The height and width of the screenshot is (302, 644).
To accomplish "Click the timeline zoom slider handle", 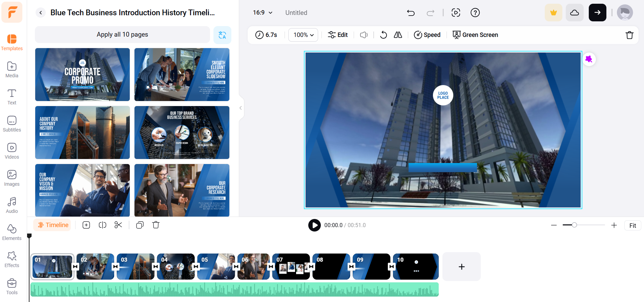I will coord(574,225).
